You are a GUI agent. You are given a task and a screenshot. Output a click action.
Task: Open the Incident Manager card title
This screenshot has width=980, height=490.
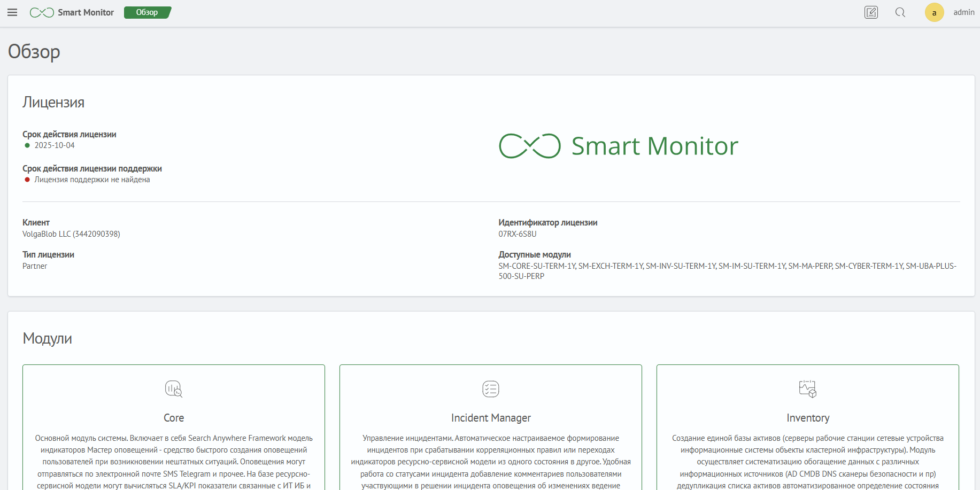tap(491, 418)
